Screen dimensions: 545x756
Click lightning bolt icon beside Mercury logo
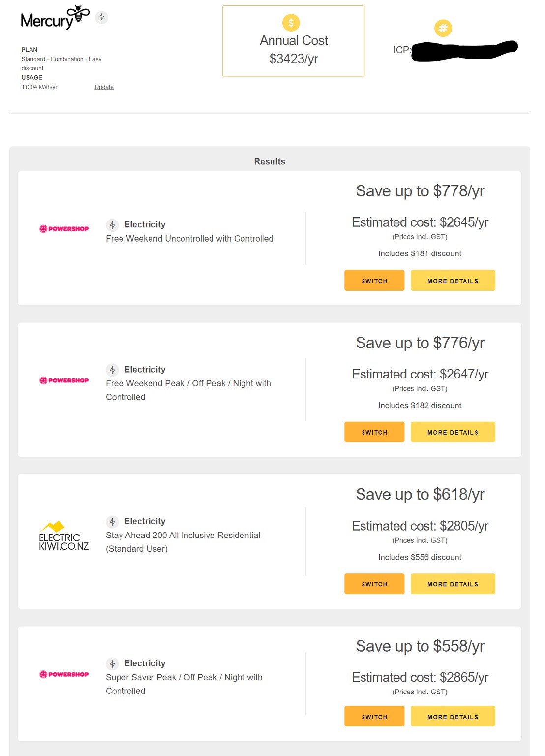[102, 17]
